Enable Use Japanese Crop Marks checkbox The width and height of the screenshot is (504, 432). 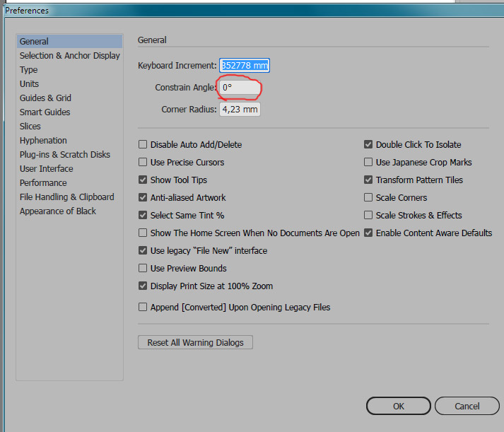368,162
